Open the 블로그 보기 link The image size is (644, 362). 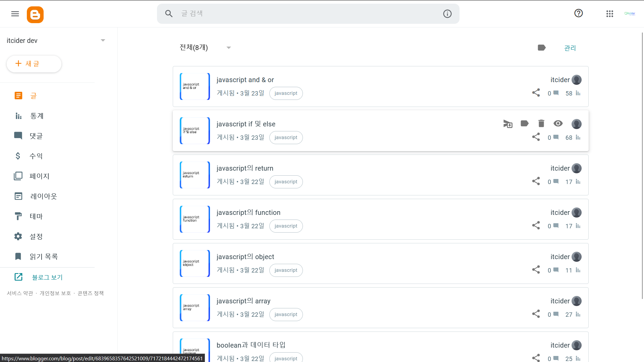click(x=47, y=277)
